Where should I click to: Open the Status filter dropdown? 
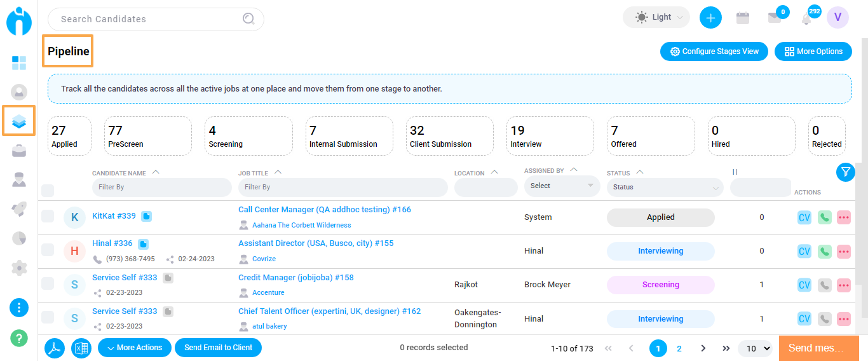(x=665, y=187)
